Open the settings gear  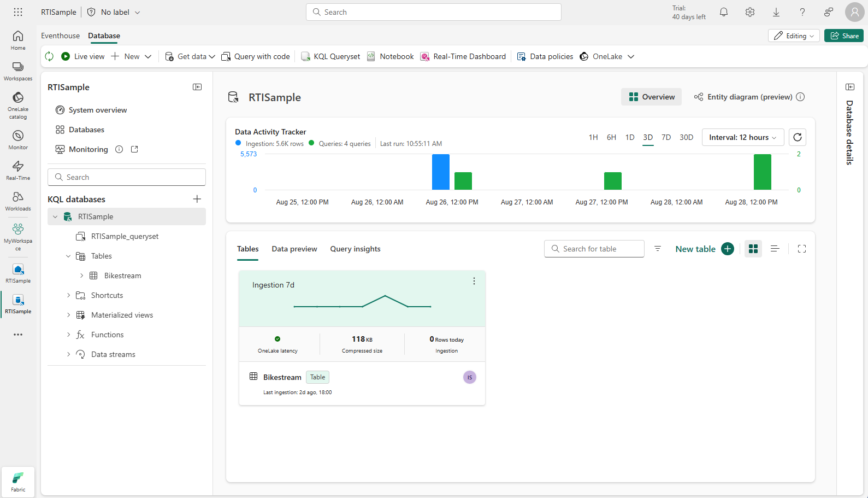click(750, 12)
